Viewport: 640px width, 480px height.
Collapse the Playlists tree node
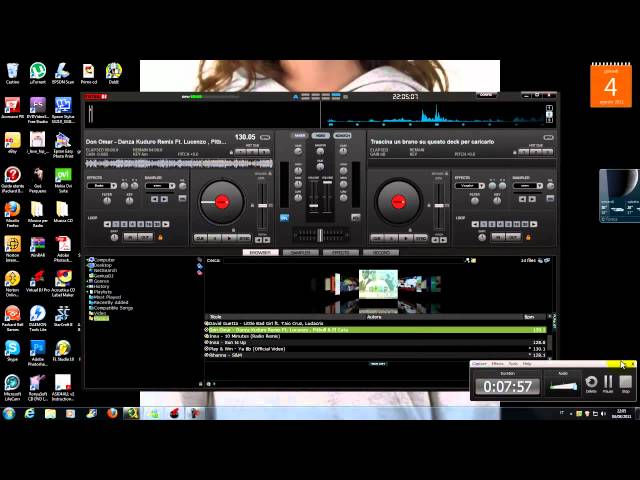click(88, 292)
